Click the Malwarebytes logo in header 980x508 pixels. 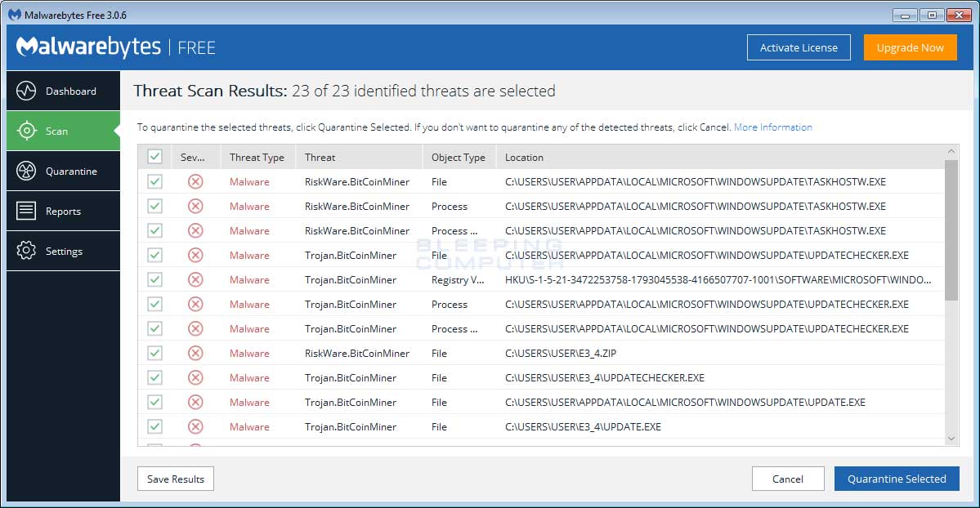pyautogui.click(x=89, y=47)
